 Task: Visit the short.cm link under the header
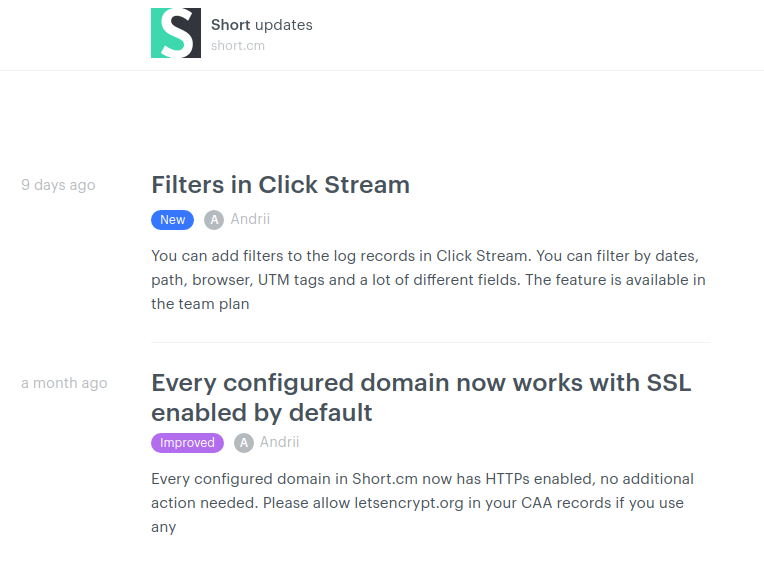[238, 46]
